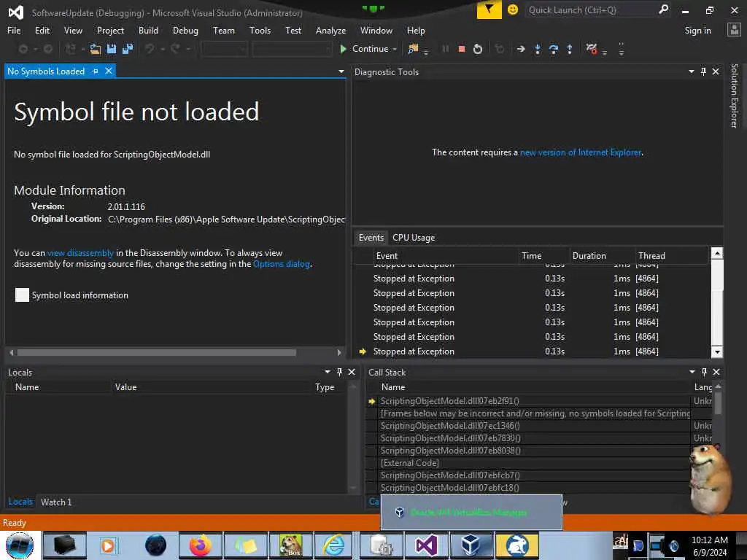Open the Solution Explorer side tab
The height and width of the screenshot is (560, 747).
point(734,96)
